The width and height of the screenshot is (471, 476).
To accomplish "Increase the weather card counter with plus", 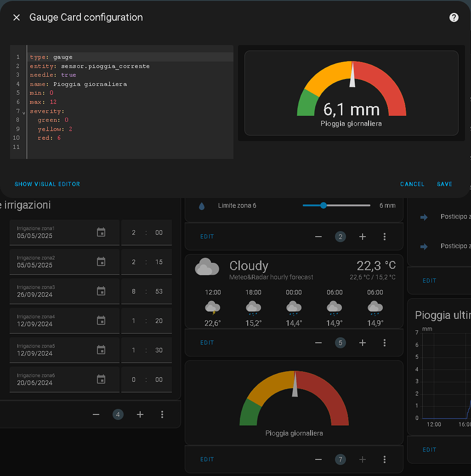I will click(362, 343).
